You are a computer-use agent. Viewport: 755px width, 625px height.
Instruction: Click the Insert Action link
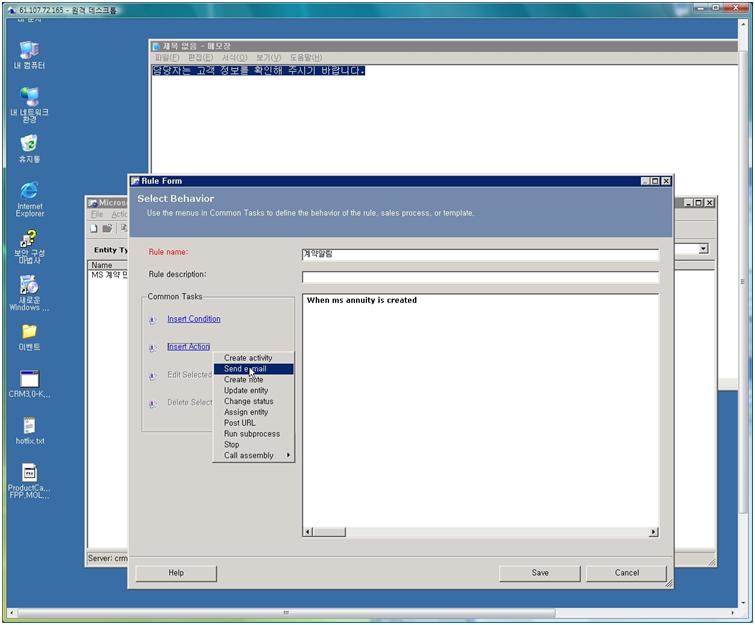tap(188, 347)
